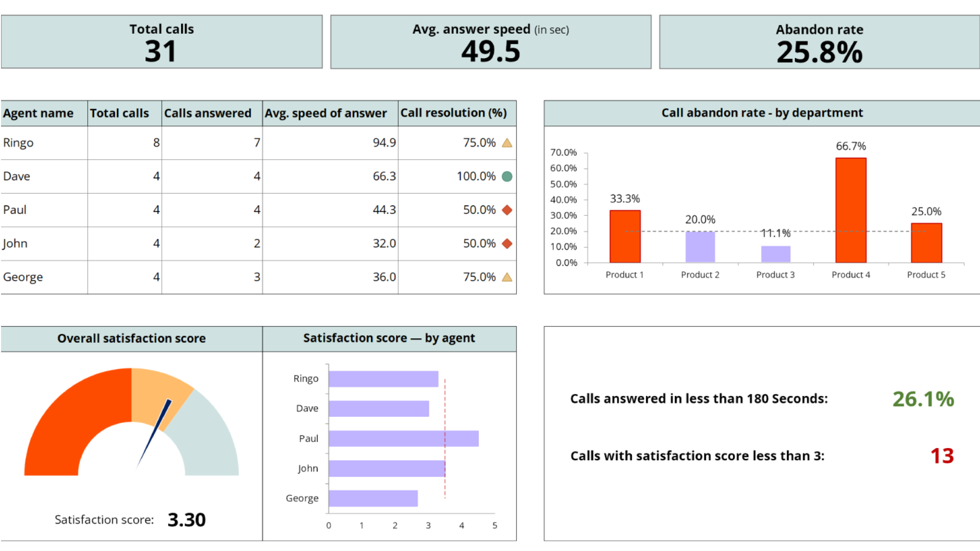Screen dimensions: 980x551
Task: Select the red value 13 for low satisfaction calls
Action: (942, 456)
